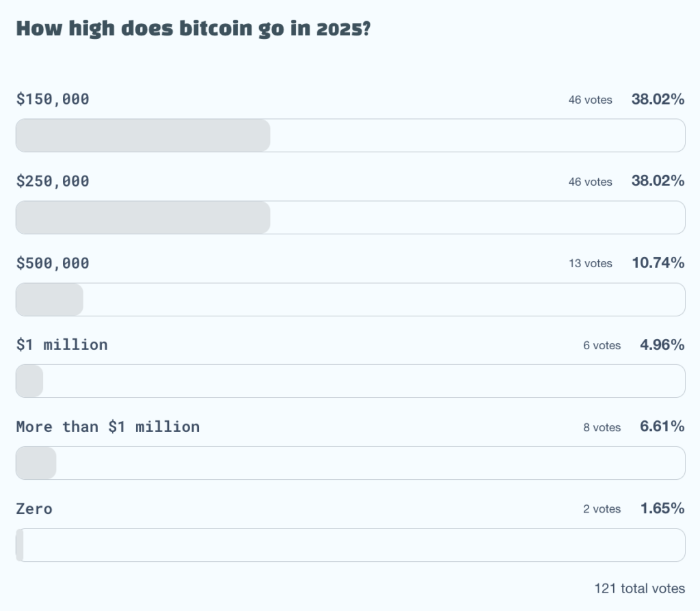Choose the More than $1 million label
The width and height of the screenshot is (700, 611).
click(x=108, y=426)
